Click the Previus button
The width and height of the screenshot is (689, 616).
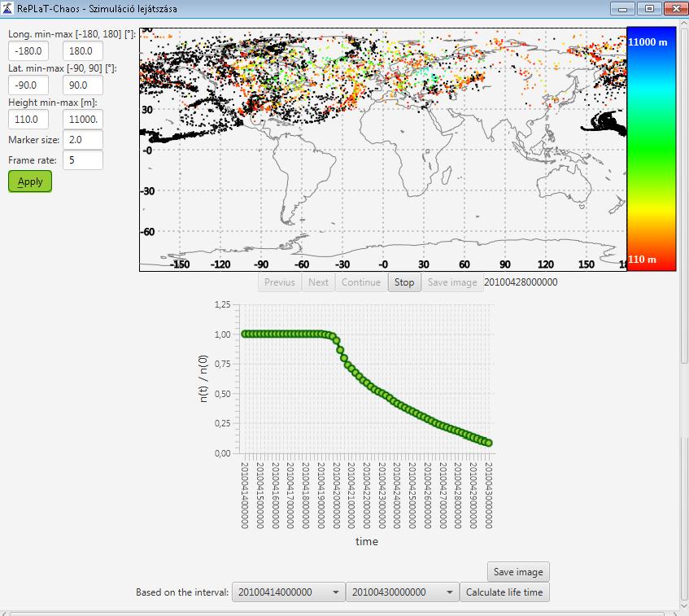[280, 282]
